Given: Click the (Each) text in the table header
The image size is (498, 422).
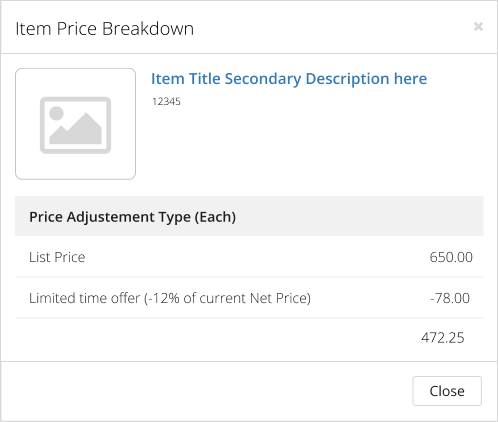Looking at the screenshot, I should 215,217.
